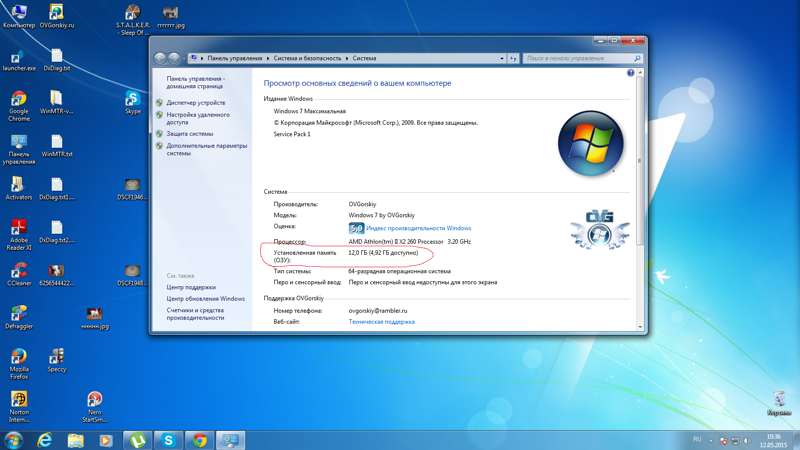Select the Activators desktop folder

pyautogui.click(x=19, y=188)
